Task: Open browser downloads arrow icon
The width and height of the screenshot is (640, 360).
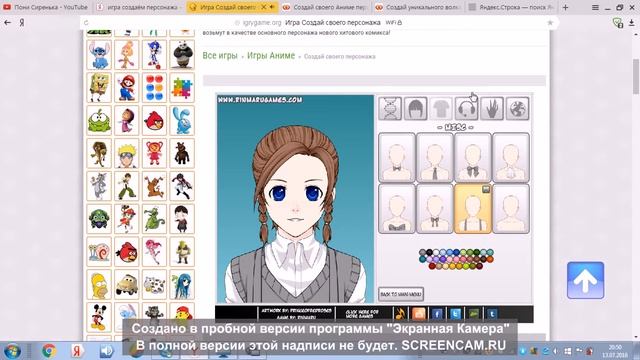Action: point(631,23)
